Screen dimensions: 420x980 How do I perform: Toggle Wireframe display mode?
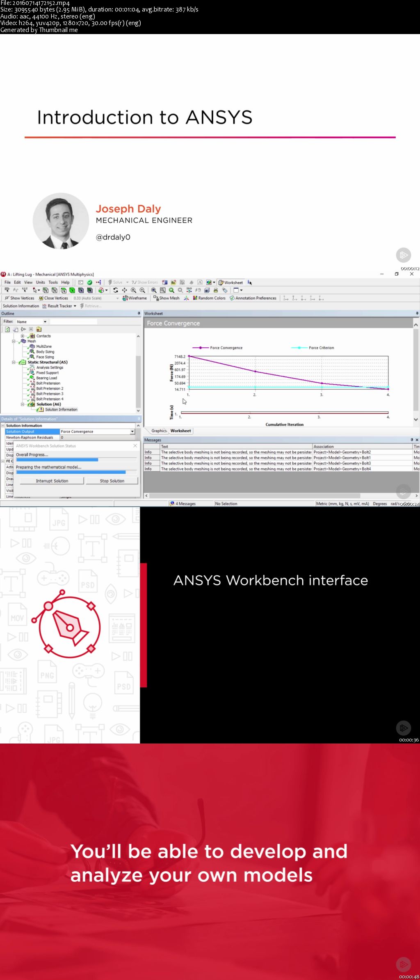[135, 298]
